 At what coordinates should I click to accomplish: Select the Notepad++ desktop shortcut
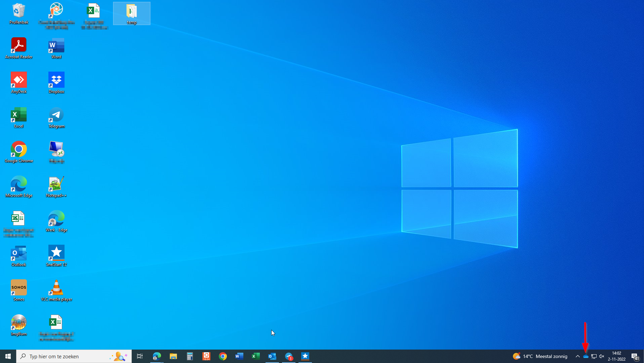pyautogui.click(x=56, y=187)
